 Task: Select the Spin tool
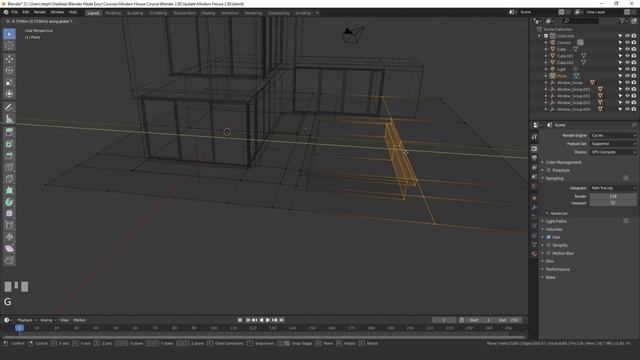point(9,202)
